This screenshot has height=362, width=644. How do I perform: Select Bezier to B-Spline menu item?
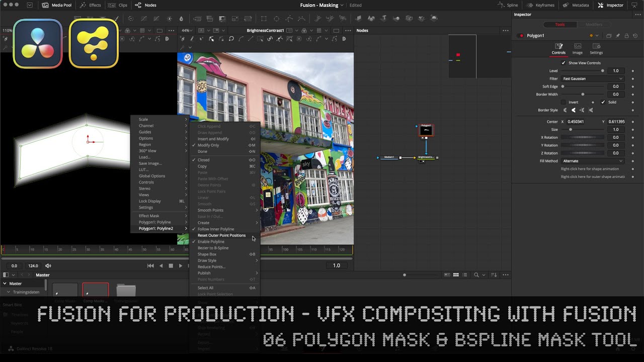[x=225, y=248]
